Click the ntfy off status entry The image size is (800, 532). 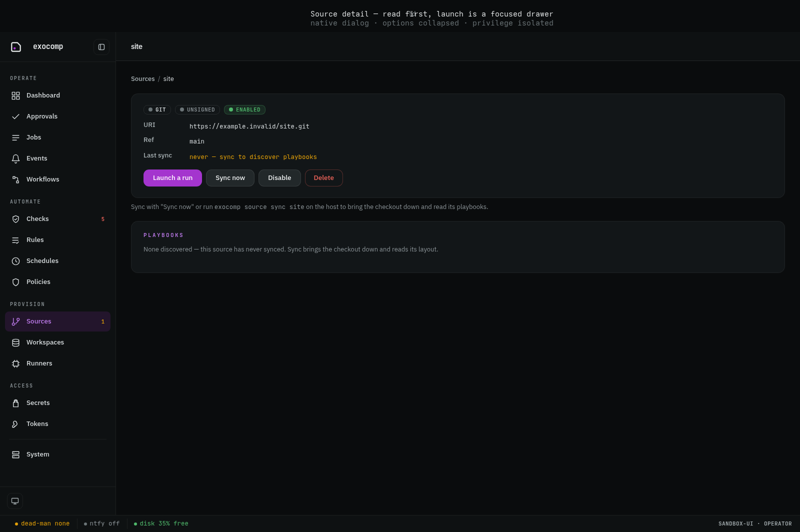(102, 524)
